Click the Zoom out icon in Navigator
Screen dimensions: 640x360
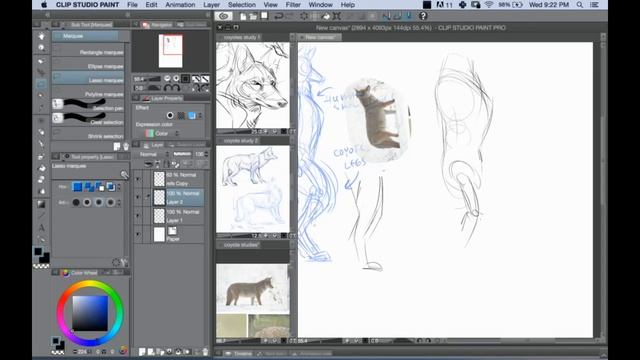point(167,78)
